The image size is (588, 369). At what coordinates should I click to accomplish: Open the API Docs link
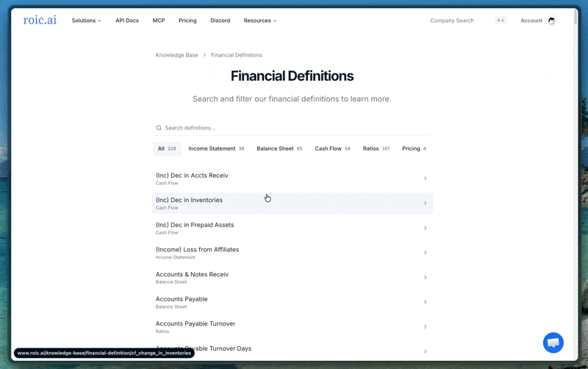(x=127, y=21)
